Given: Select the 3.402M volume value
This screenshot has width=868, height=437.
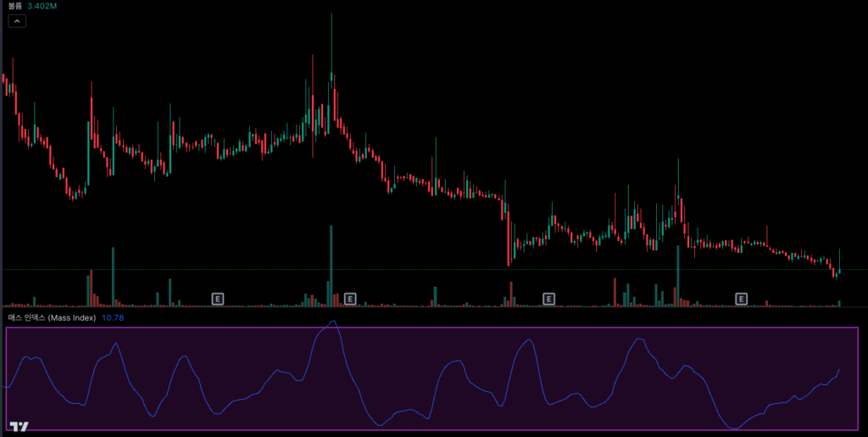Looking at the screenshot, I should pyautogui.click(x=42, y=6).
